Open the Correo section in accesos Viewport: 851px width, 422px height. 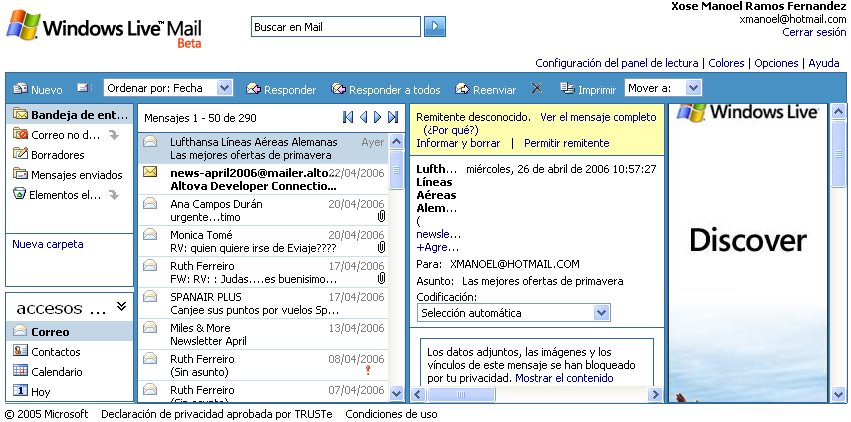[x=69, y=331]
